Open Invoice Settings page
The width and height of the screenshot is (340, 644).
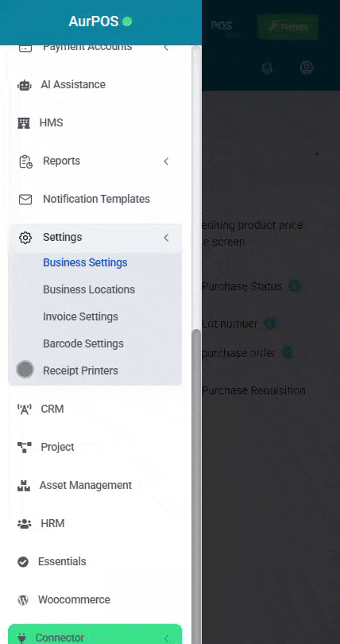(80, 316)
